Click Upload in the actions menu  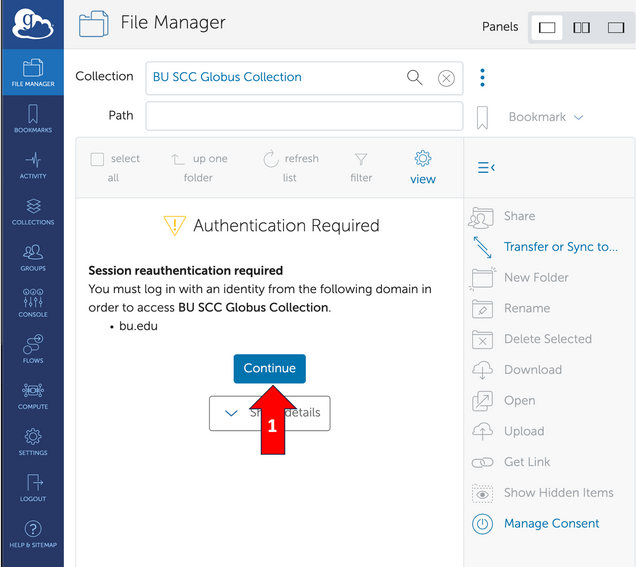pyautogui.click(x=508, y=432)
